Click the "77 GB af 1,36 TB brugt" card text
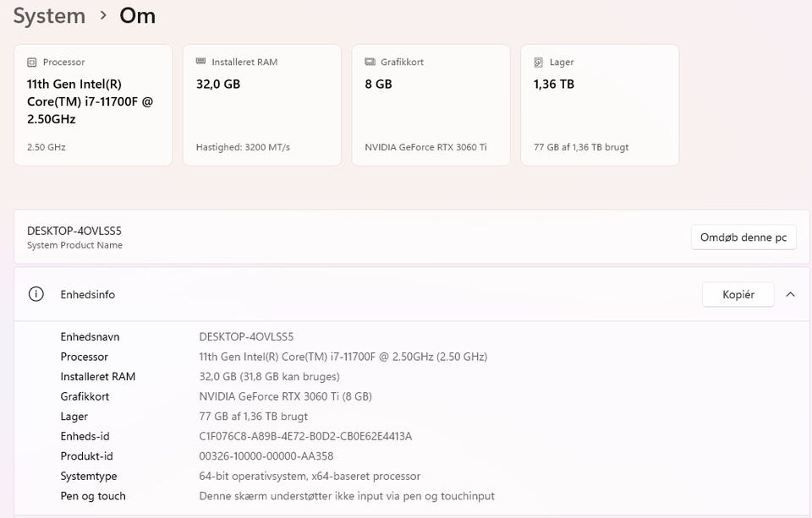This screenshot has height=518, width=812. 581,147
